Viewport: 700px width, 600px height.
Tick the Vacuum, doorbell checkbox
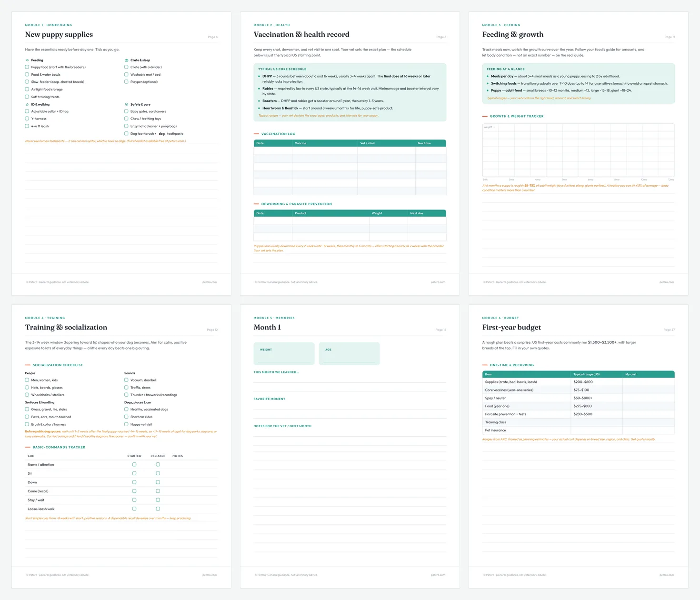click(126, 380)
